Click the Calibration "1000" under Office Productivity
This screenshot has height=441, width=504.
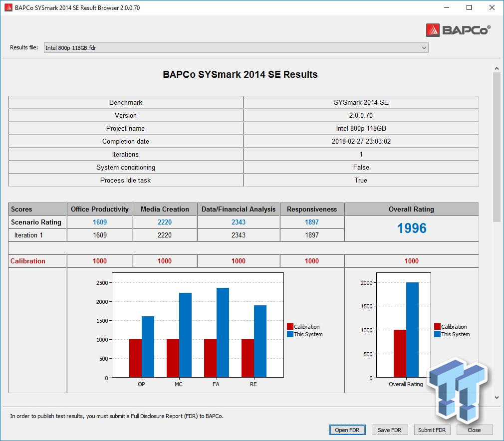(x=100, y=261)
